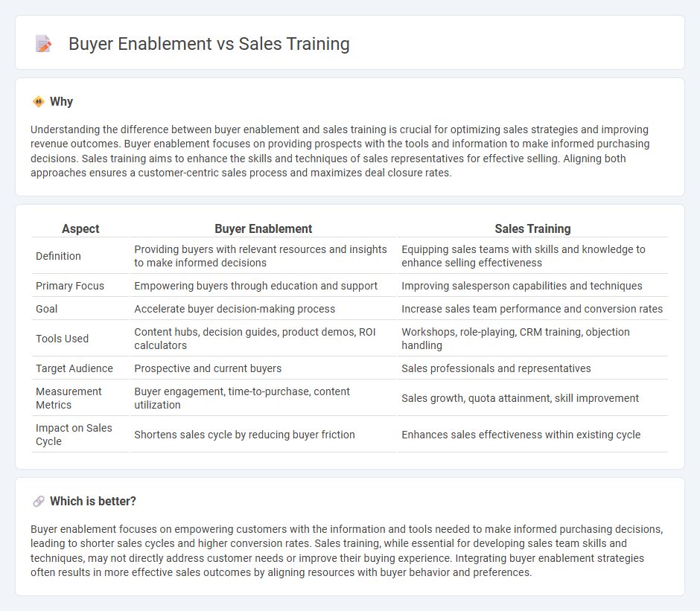Image resolution: width=700 pixels, height=611 pixels.
Task: Select the Impact on Sales Cycle row label
Action: pyautogui.click(x=74, y=435)
